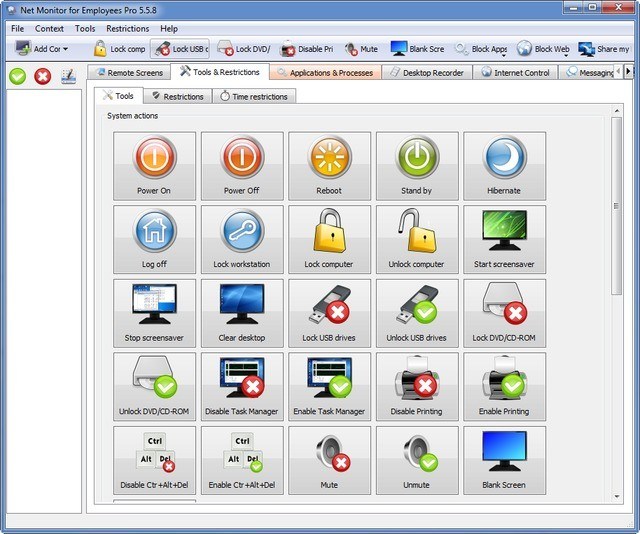The height and width of the screenshot is (534, 640).
Task: Click the Blank Screen toolbar button
Action: [x=418, y=48]
